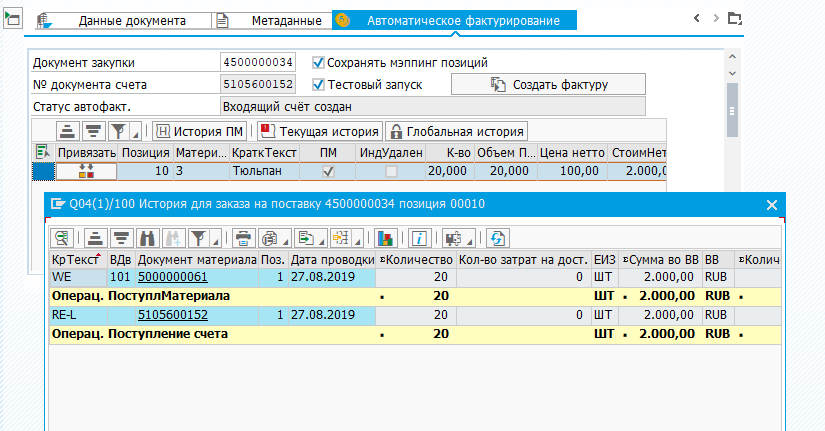Open the layout selection dropdown arrow

pos(357,239)
